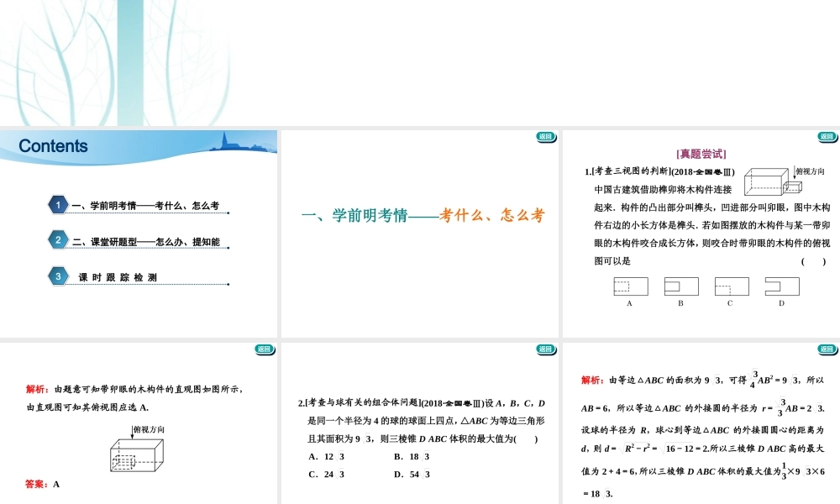Click 返回 on the 学前明考情 title slide
Image resolution: width=840 pixels, height=504 pixels.
point(546,137)
